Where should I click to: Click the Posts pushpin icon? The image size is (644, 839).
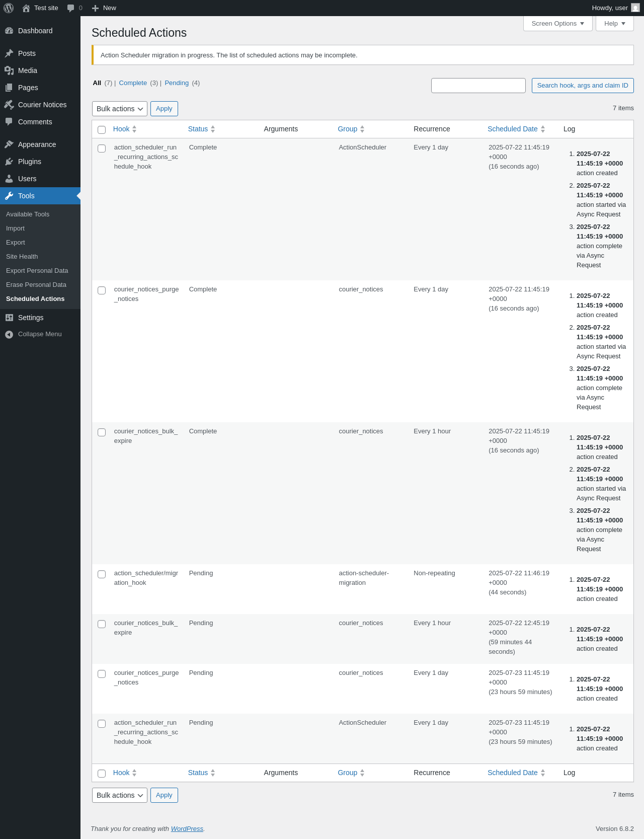(9, 53)
